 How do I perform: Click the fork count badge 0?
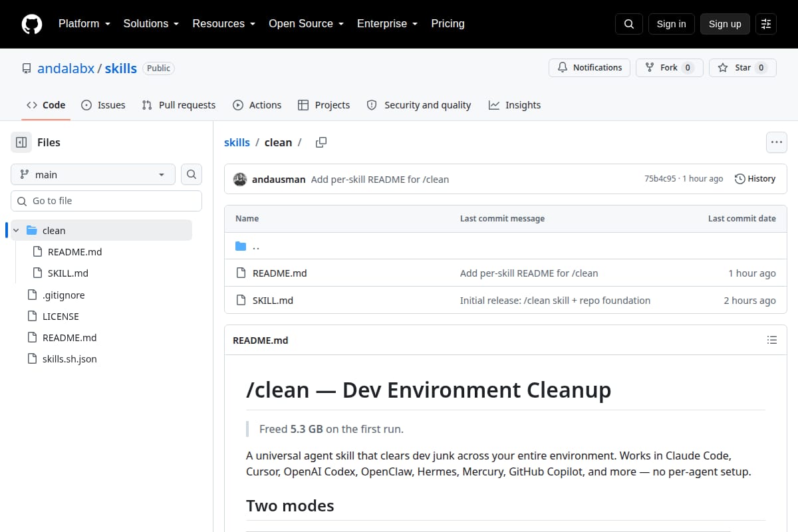tap(688, 68)
